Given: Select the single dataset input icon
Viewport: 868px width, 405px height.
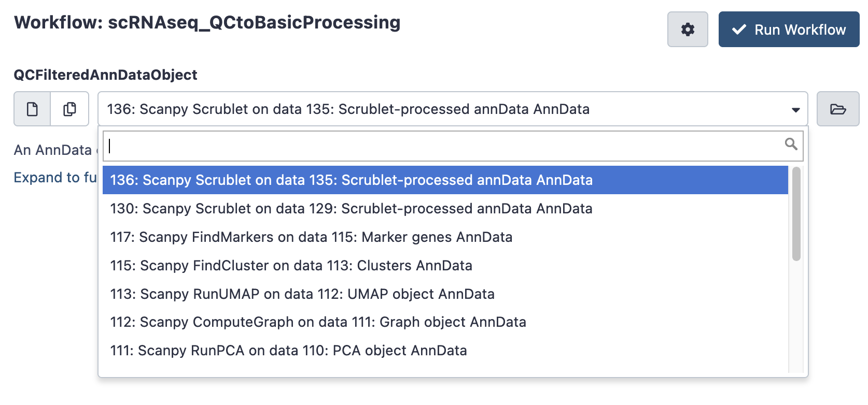Looking at the screenshot, I should click(32, 109).
